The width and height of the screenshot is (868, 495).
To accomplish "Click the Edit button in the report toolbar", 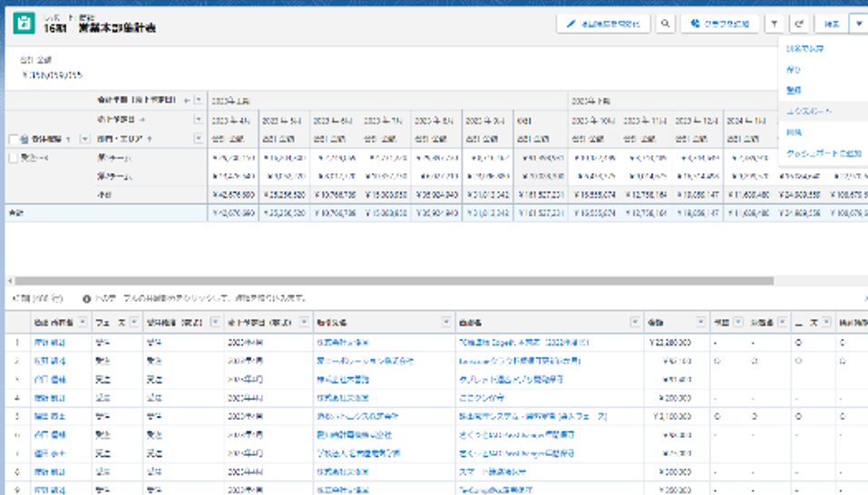I will 832,24.
